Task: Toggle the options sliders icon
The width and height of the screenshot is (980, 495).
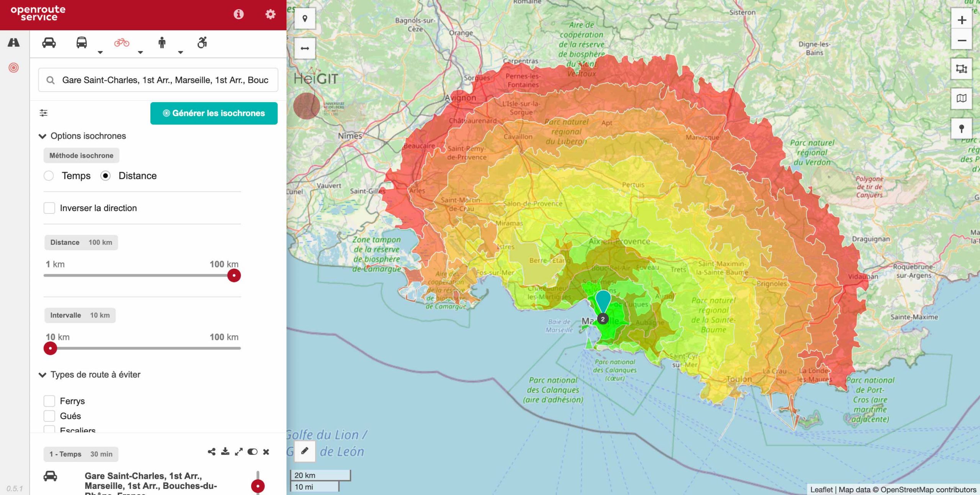Action: tap(44, 113)
